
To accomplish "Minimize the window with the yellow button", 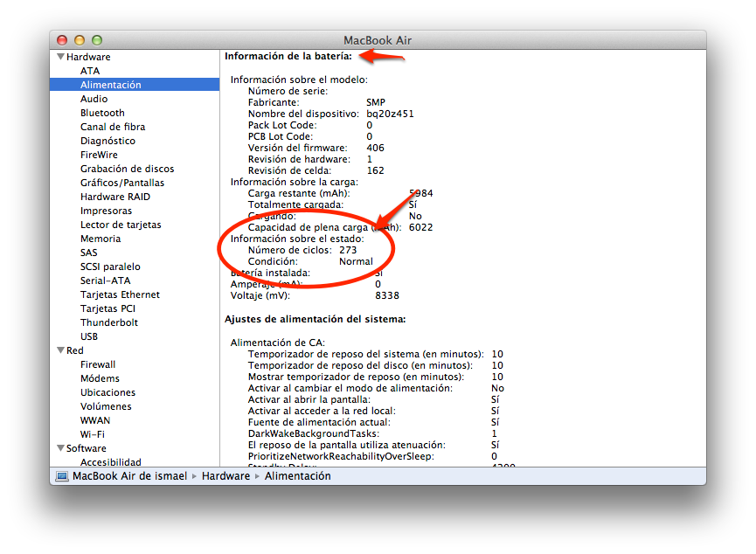I will click(80, 40).
